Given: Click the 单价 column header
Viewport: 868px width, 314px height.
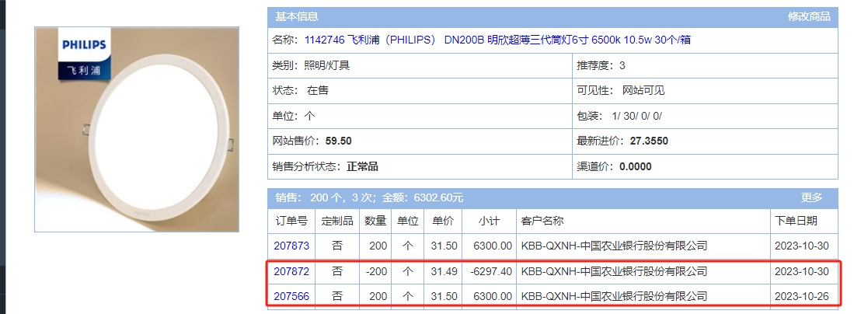Looking at the screenshot, I should click(443, 221).
